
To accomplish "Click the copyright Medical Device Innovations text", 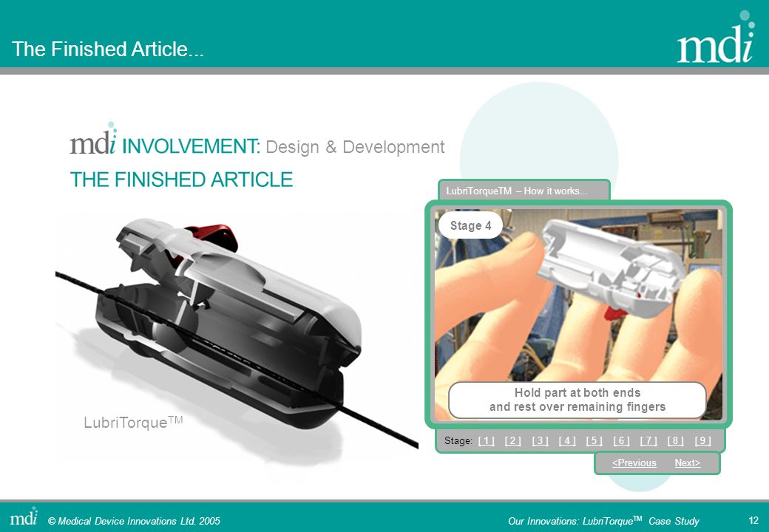I will (134, 521).
